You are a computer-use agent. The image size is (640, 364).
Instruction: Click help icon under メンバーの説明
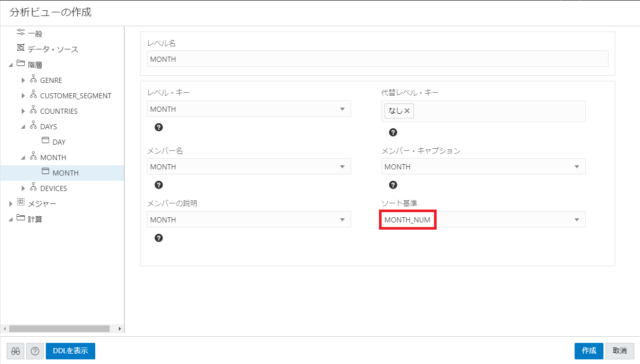[159, 238]
